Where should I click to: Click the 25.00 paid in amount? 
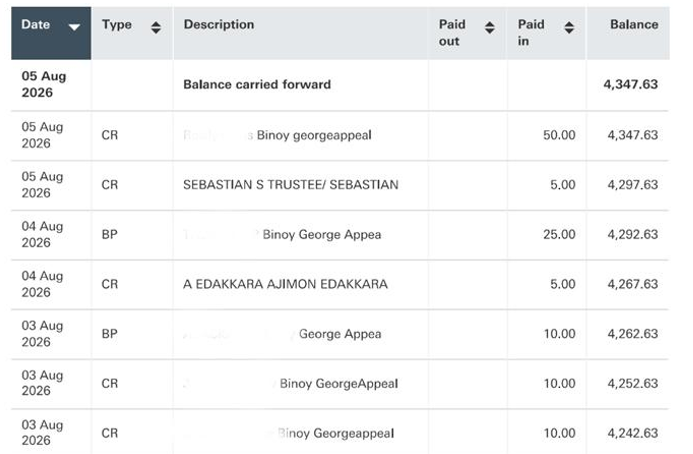pyautogui.click(x=559, y=234)
